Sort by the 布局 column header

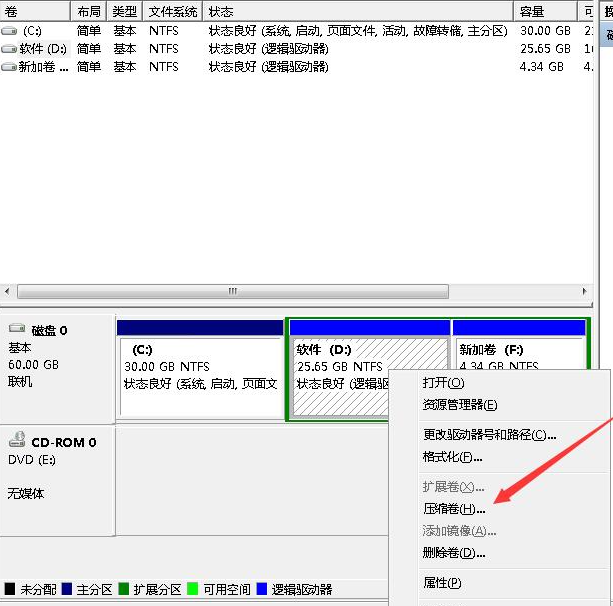89,11
